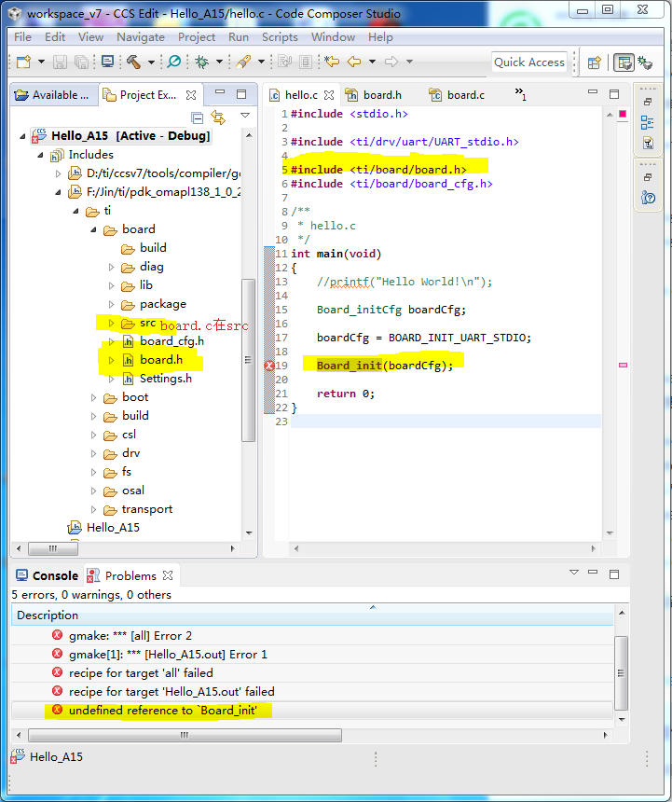Screen dimensions: 672x802
Task: Close the Project Explorer view tab
Action: 191,95
